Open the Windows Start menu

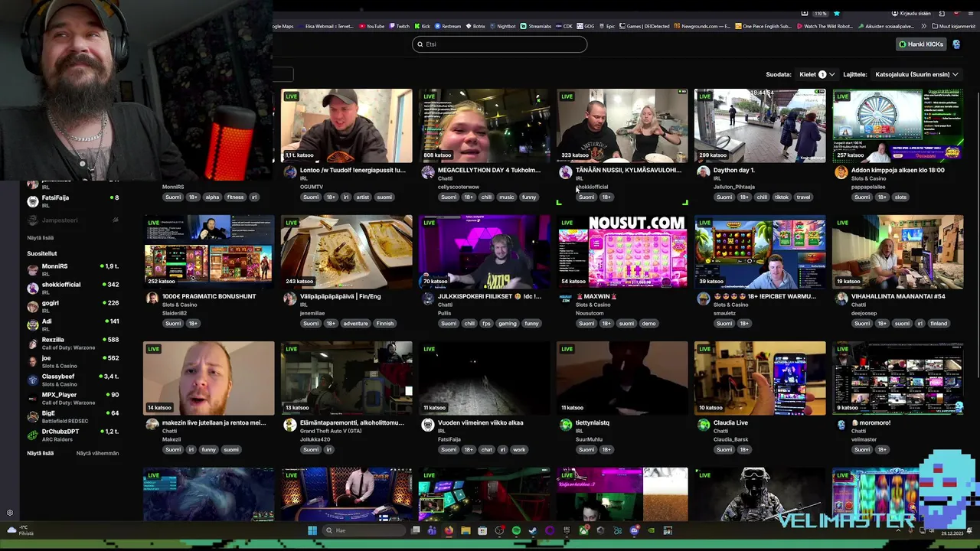click(x=312, y=530)
